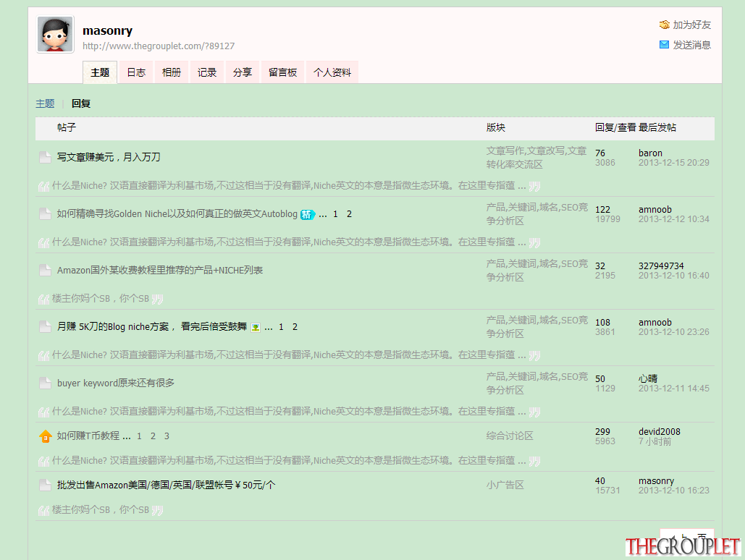Open the profile URL thegrouplet.com/?89127

159,46
